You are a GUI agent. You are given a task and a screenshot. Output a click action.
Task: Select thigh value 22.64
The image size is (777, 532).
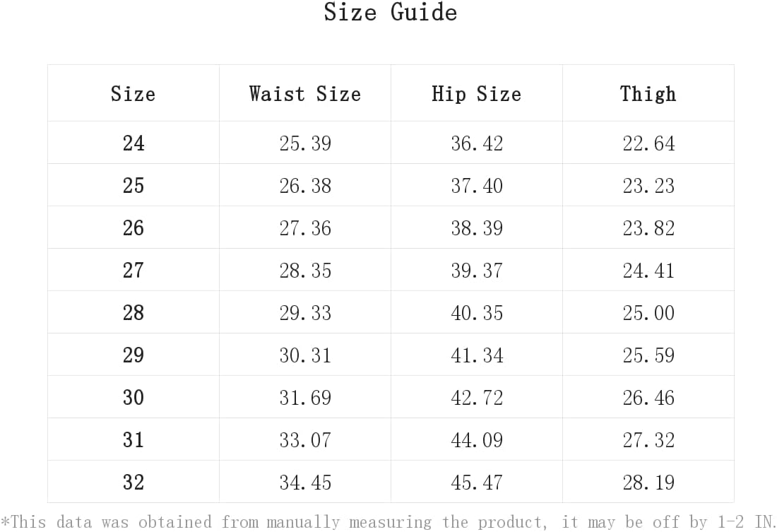[x=648, y=143]
